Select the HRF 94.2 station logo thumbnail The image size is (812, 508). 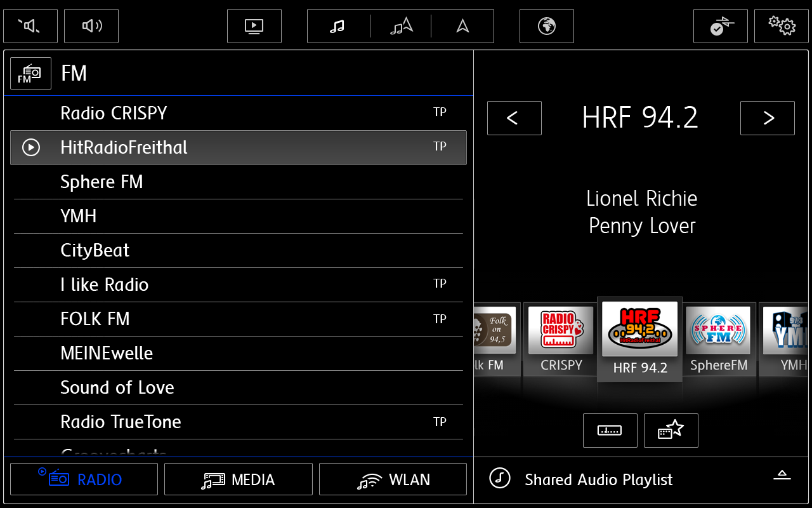pos(640,340)
